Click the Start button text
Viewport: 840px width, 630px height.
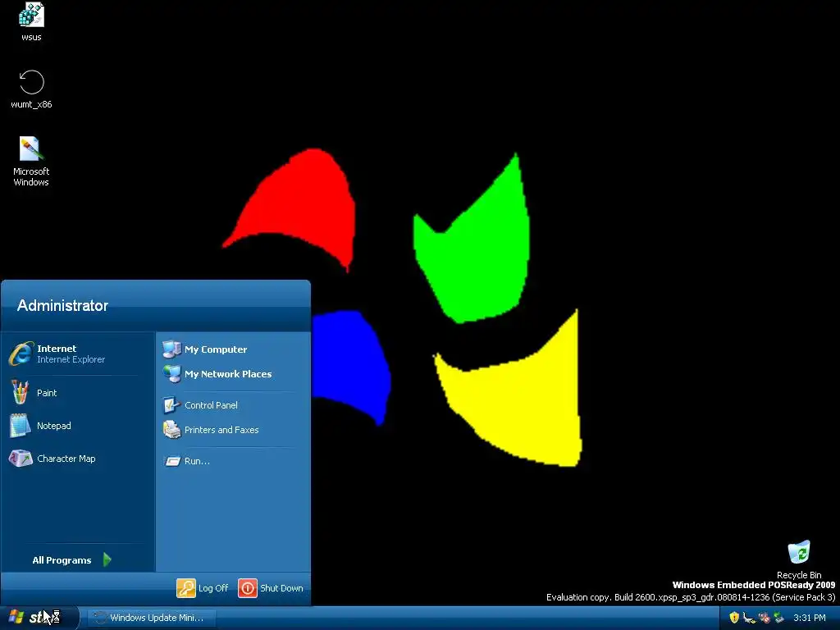44,618
